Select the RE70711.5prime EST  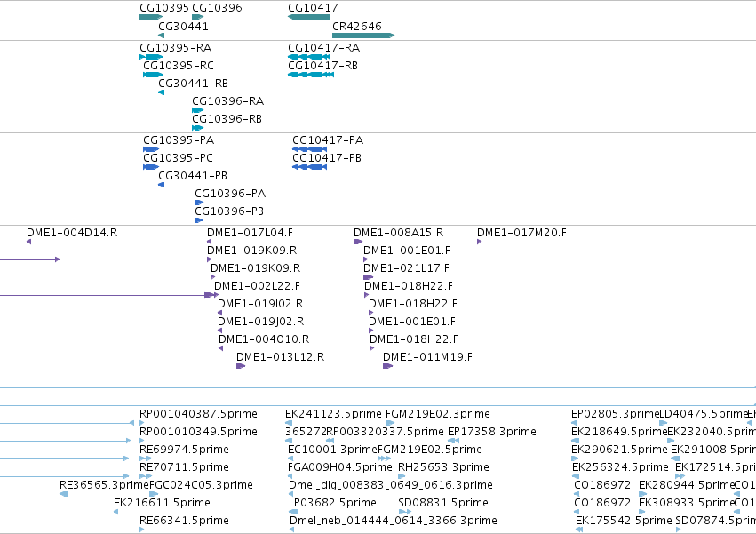point(184,468)
